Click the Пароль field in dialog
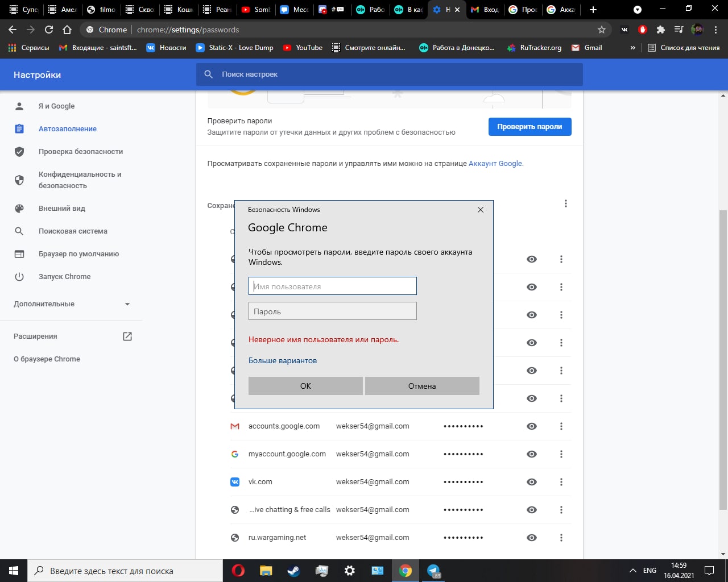The height and width of the screenshot is (582, 728). (333, 311)
